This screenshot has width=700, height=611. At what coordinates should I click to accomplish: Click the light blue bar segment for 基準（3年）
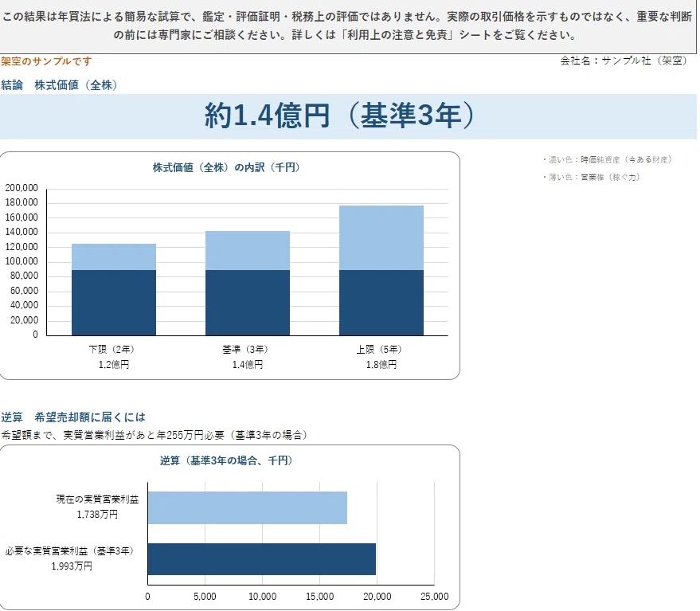coord(248,251)
